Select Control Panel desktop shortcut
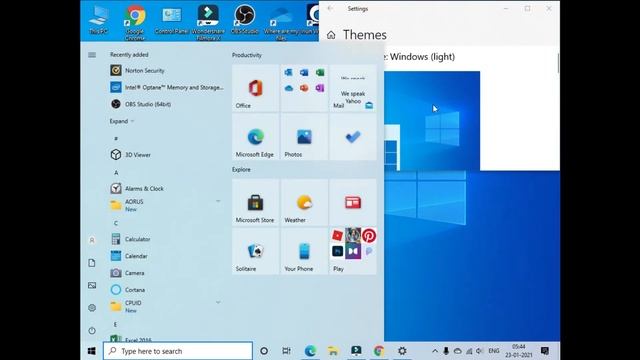 coord(171,20)
